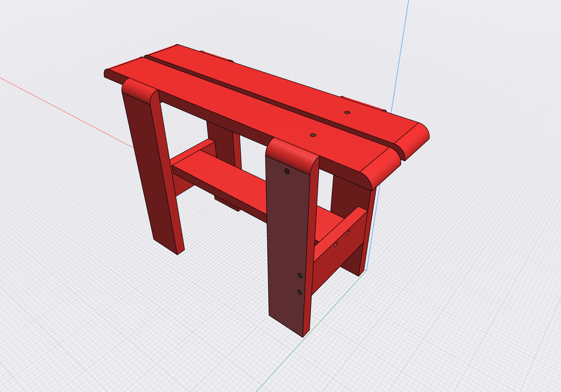Viewport: 561px width, 392px height.
Task: Click the upper hole on the right side stretcher
Action: [x=348, y=232]
